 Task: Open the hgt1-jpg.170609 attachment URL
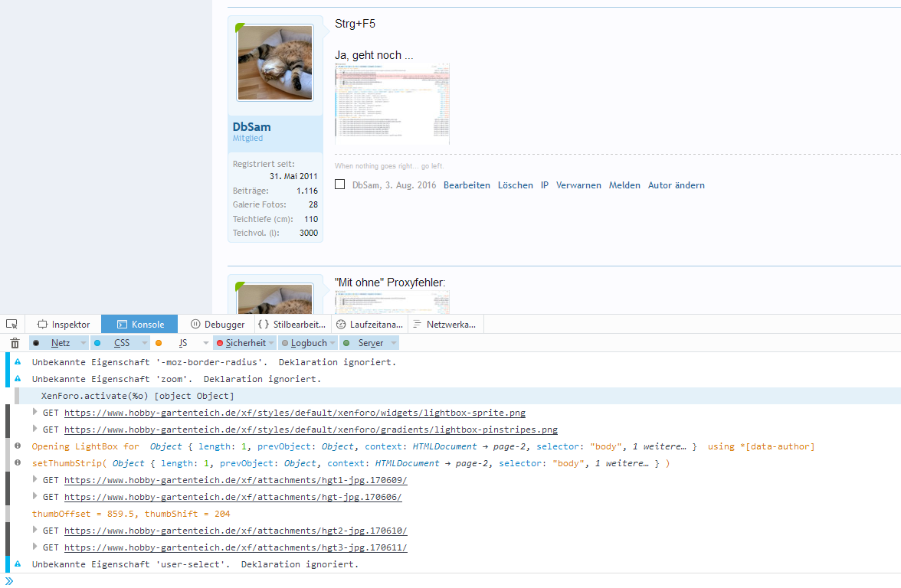(236, 480)
